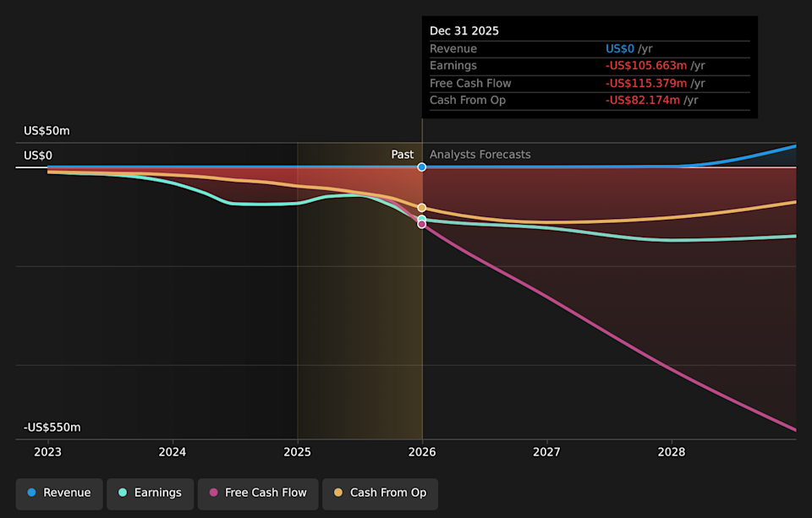Click the US$0 y-axis label
The image size is (812, 518).
point(38,155)
